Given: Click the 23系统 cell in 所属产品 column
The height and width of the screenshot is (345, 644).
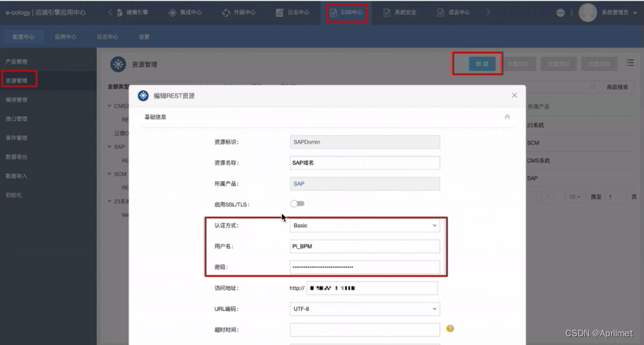Looking at the screenshot, I should [x=535, y=125].
